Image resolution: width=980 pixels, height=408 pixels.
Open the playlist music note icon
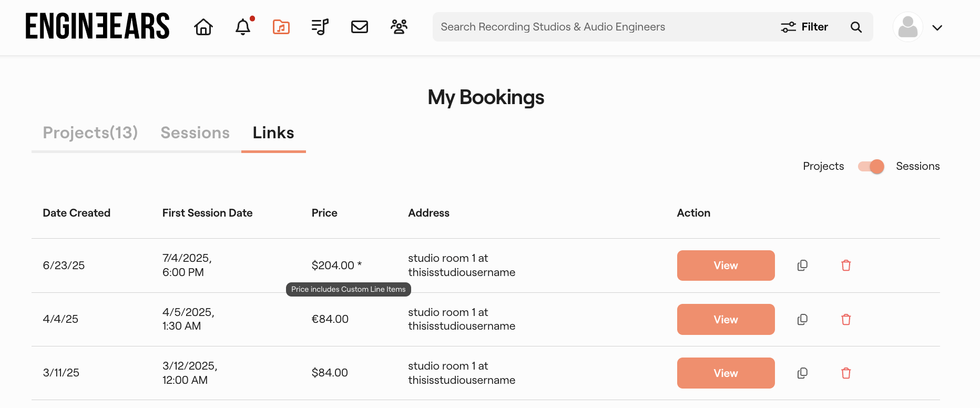tap(320, 27)
